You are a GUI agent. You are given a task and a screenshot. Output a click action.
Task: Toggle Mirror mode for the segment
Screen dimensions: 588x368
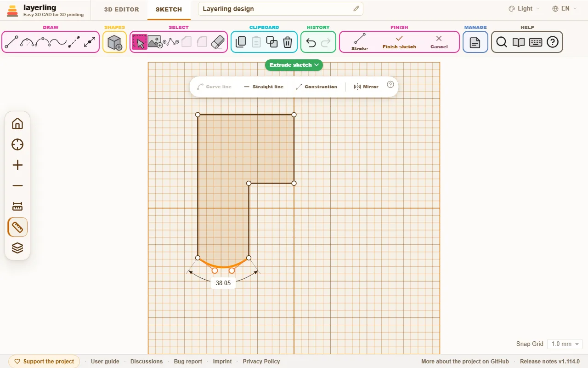click(366, 86)
